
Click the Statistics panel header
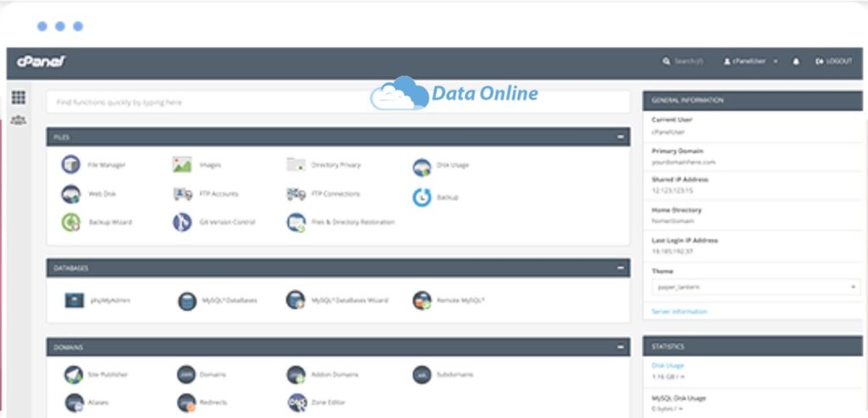tap(753, 347)
